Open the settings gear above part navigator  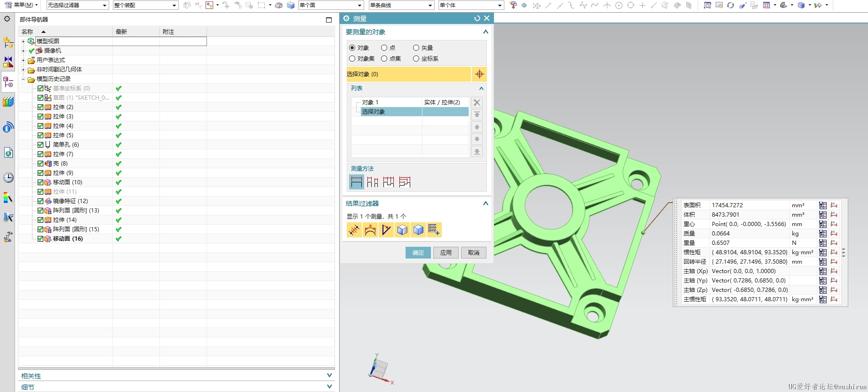tap(7, 19)
